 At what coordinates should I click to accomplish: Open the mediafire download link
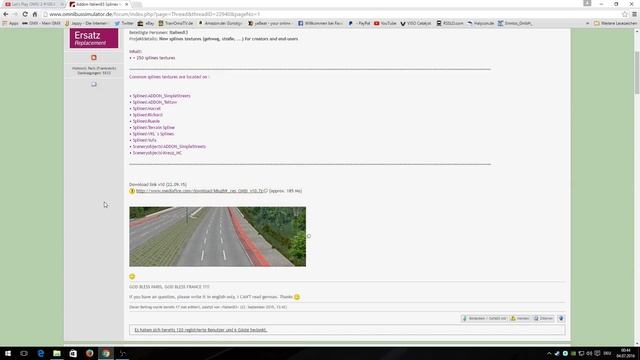coord(200,191)
